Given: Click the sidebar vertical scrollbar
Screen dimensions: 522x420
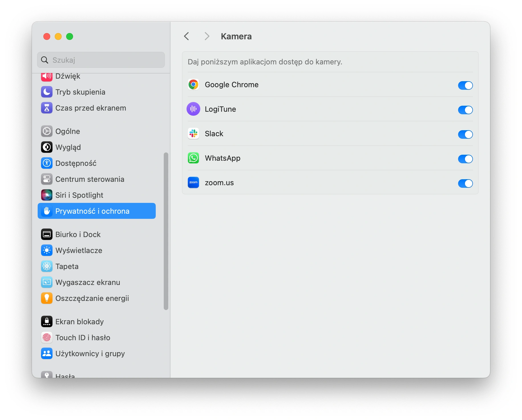Looking at the screenshot, I should (x=166, y=231).
